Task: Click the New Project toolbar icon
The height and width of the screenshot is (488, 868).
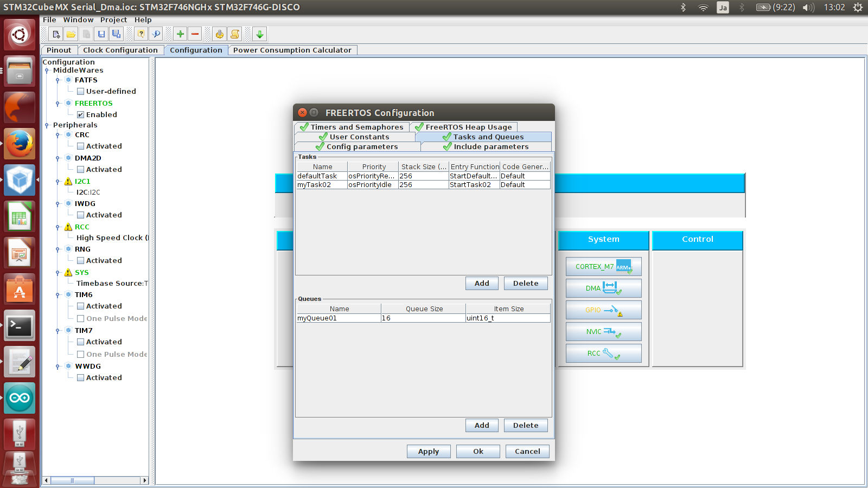Action: [56, 34]
